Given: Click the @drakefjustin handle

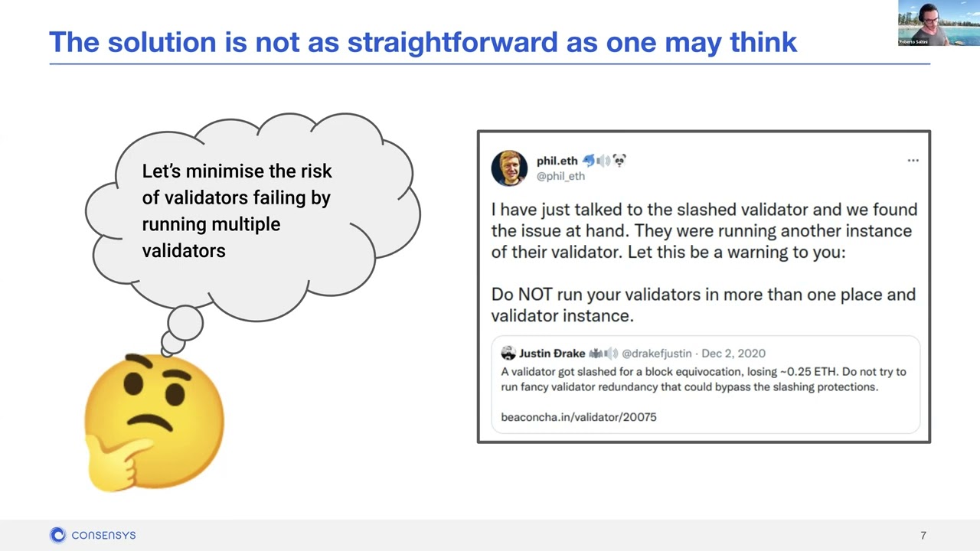Looking at the screenshot, I should pyautogui.click(x=656, y=354).
